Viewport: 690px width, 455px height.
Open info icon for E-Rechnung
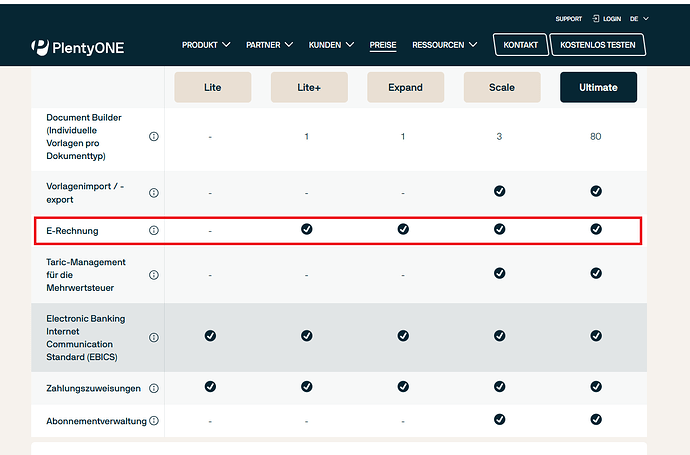pos(154,230)
